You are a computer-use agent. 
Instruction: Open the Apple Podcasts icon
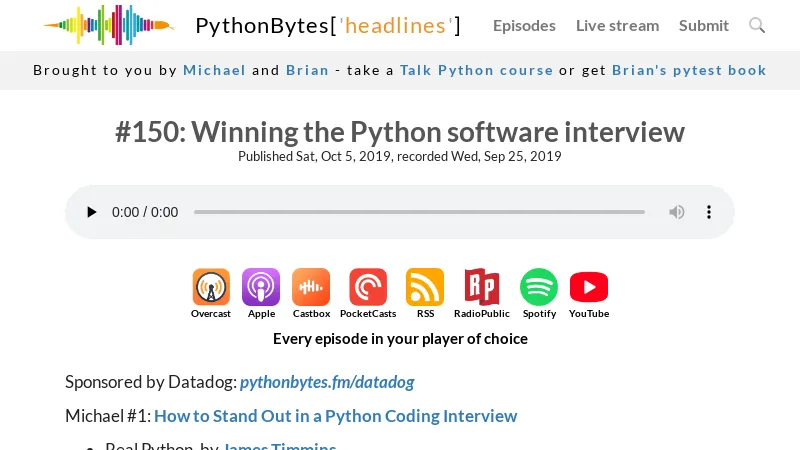[x=261, y=288]
